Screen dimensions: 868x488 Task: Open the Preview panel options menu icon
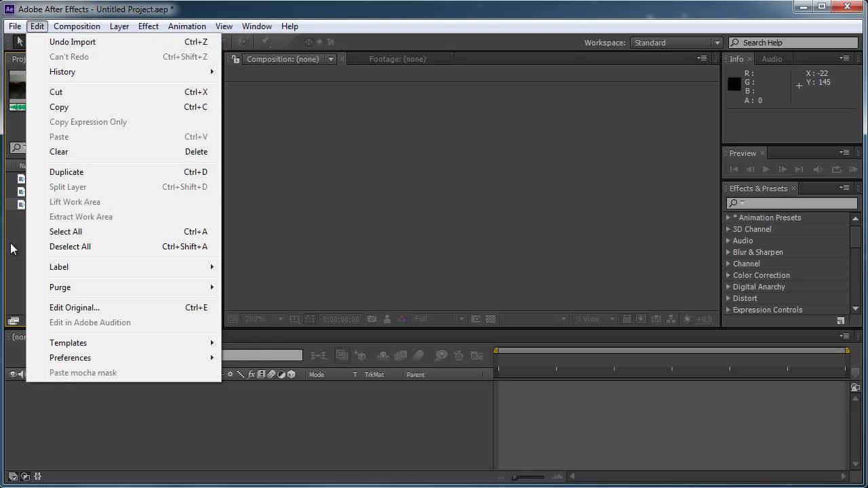pos(844,153)
